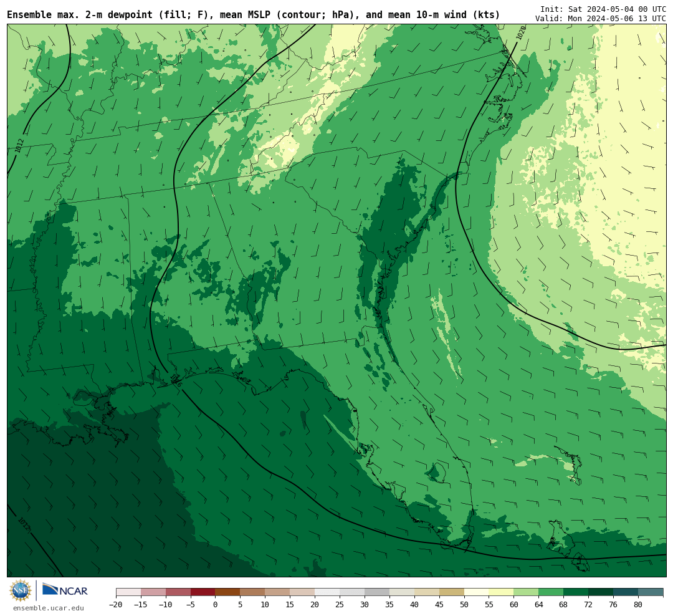Pick the colorbar swatch between 15 and 20
Viewport: 673px width, 616px height.
303,592
